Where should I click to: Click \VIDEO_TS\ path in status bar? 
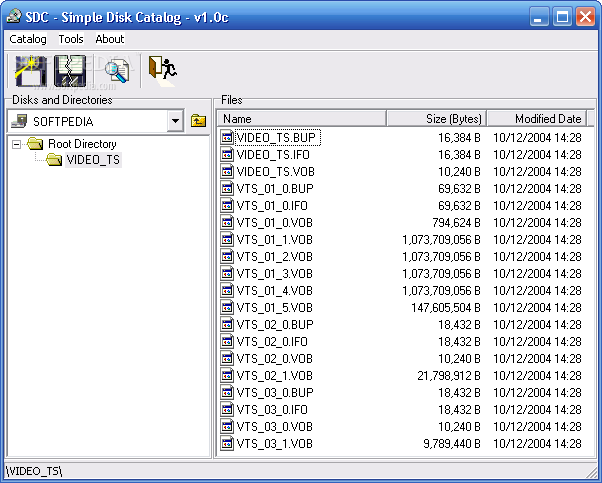(34, 471)
